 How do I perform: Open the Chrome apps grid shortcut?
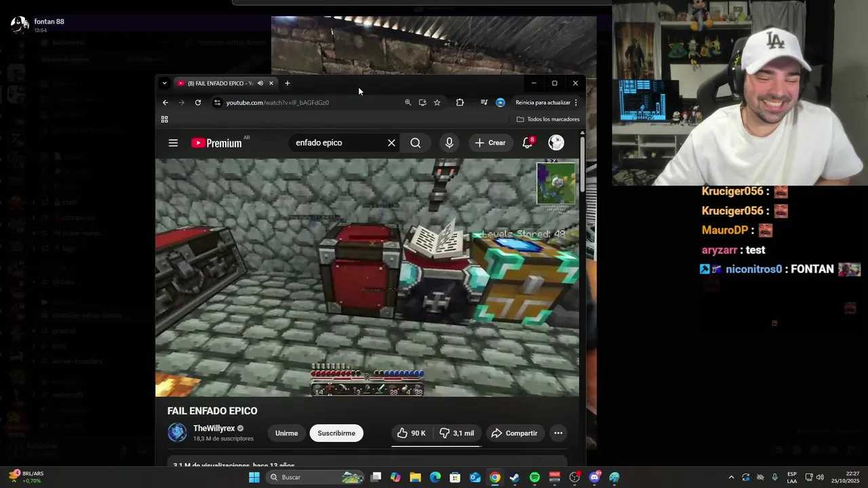click(x=164, y=119)
